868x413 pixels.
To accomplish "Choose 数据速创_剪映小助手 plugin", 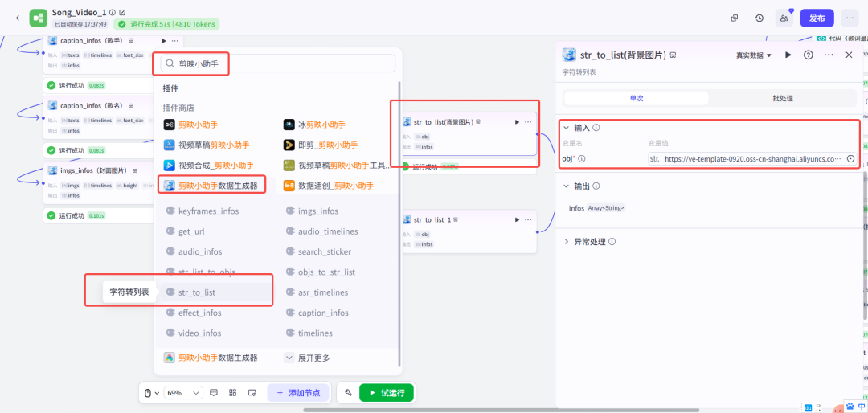I will (328, 186).
